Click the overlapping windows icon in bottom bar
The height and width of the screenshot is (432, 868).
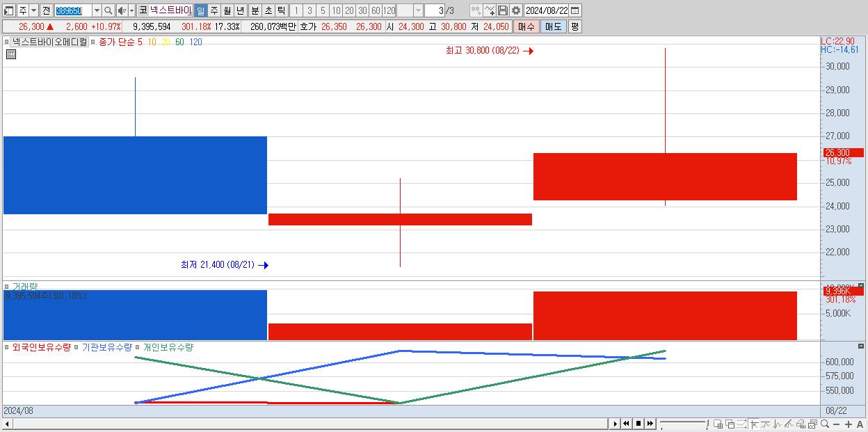[x=730, y=424]
